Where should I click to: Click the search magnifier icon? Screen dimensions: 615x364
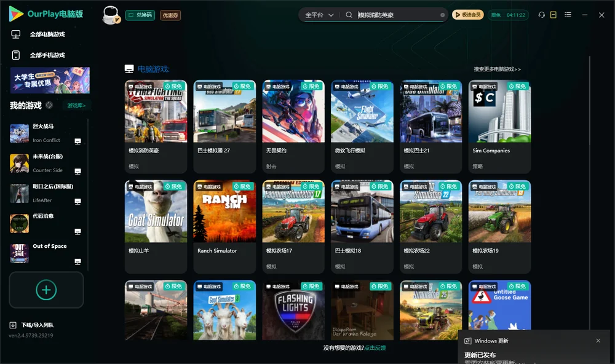[349, 15]
